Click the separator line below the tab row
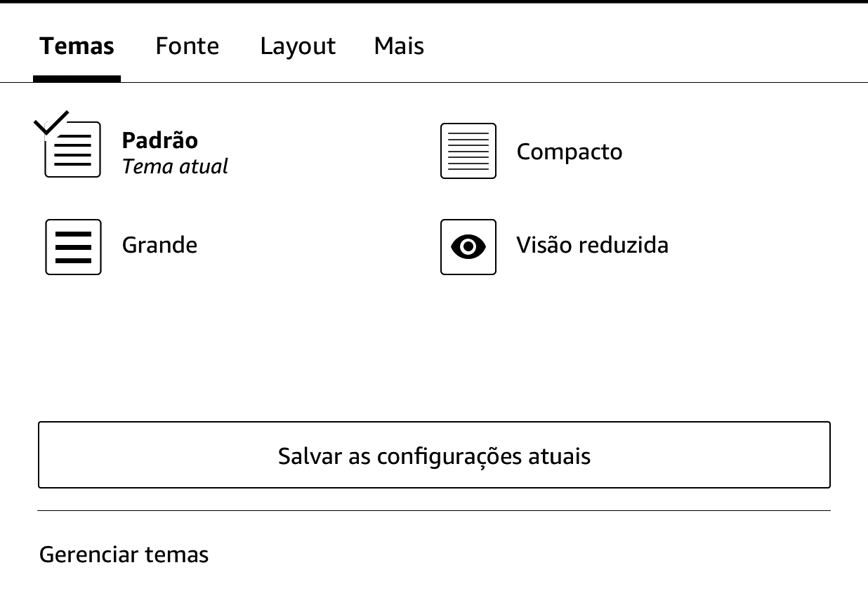The width and height of the screenshot is (868, 598). click(492, 82)
